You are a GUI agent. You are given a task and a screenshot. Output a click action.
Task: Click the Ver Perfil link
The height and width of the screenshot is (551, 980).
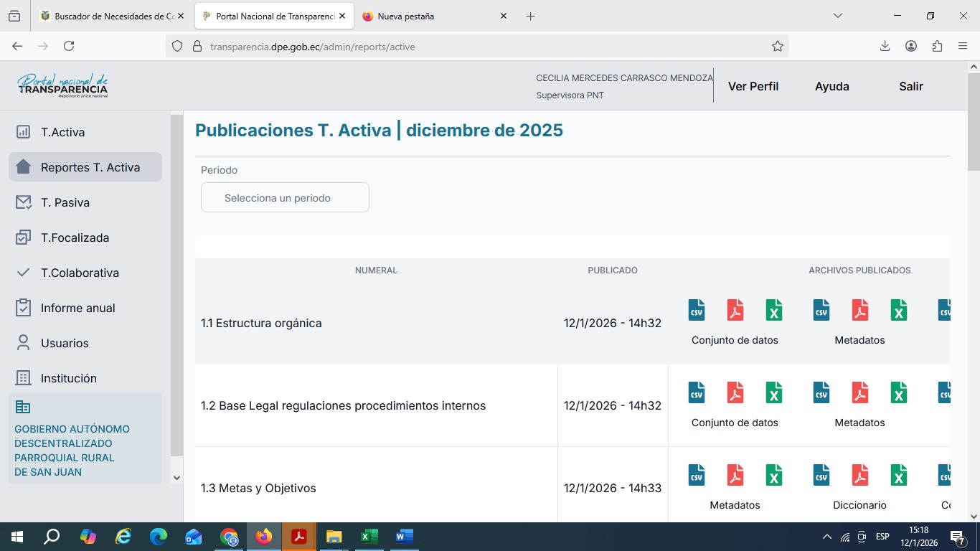click(x=753, y=86)
